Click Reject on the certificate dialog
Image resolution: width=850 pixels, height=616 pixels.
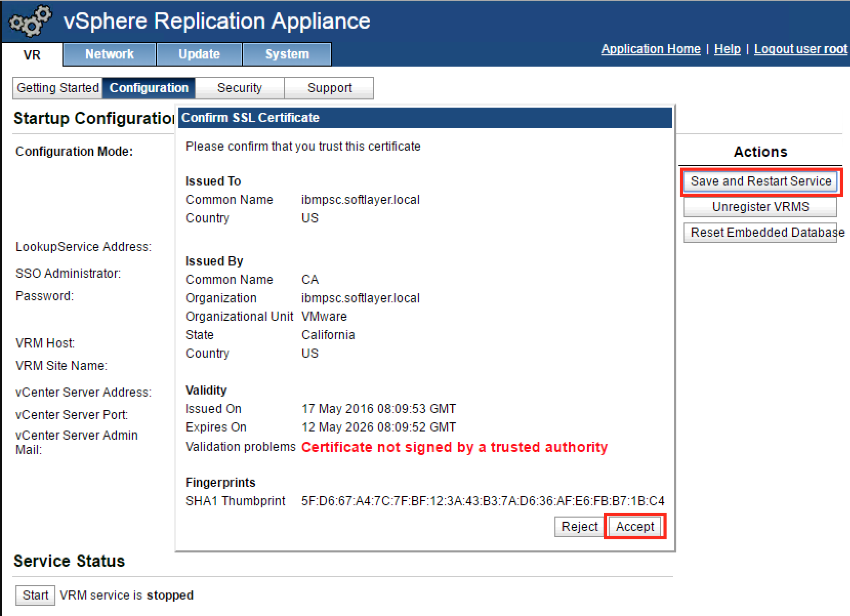point(579,526)
